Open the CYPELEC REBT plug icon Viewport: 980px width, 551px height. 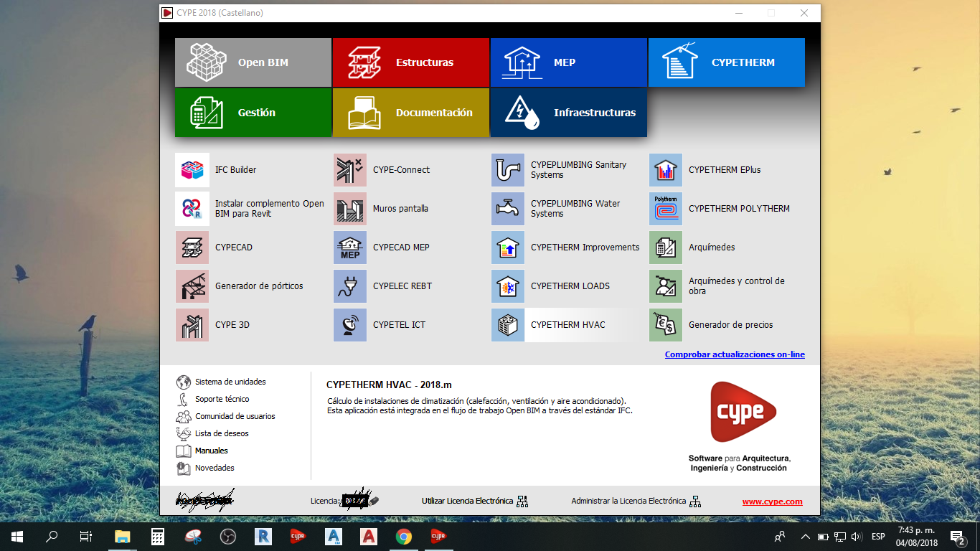(350, 286)
